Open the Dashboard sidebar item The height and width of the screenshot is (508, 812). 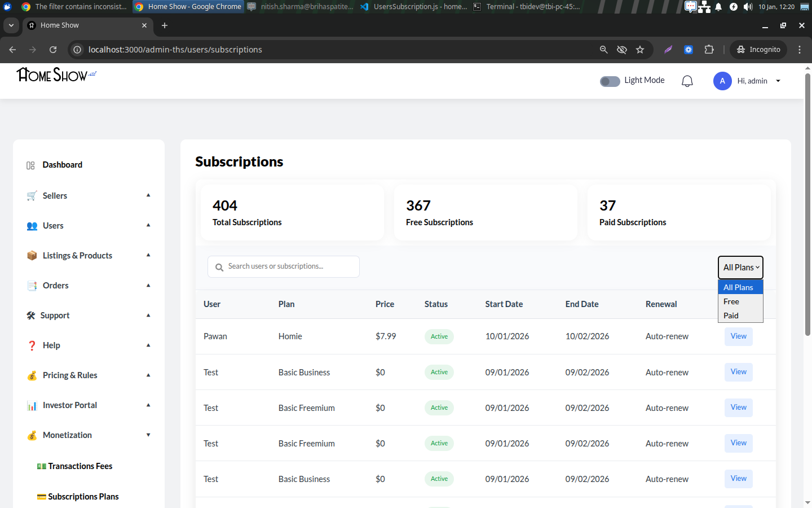click(63, 165)
